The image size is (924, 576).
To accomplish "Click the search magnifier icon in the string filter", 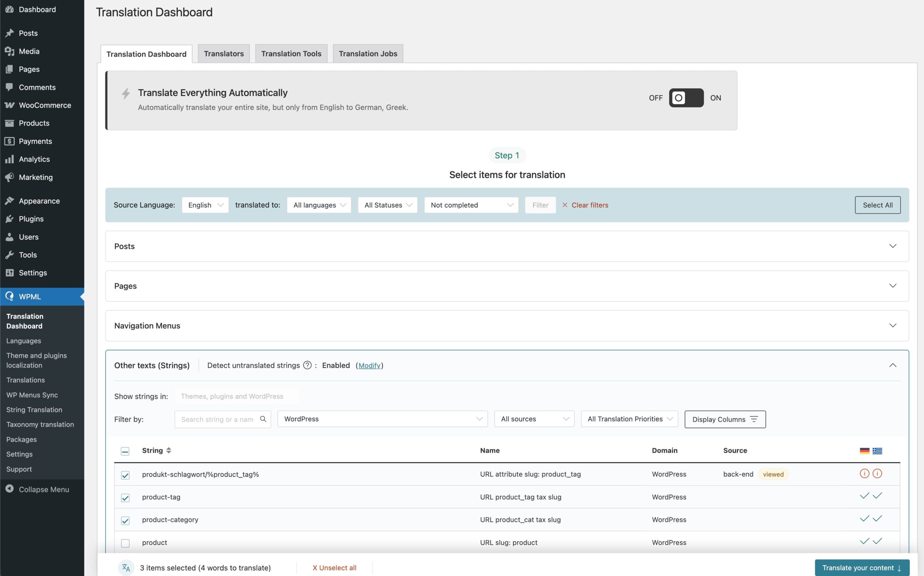I will tap(263, 419).
